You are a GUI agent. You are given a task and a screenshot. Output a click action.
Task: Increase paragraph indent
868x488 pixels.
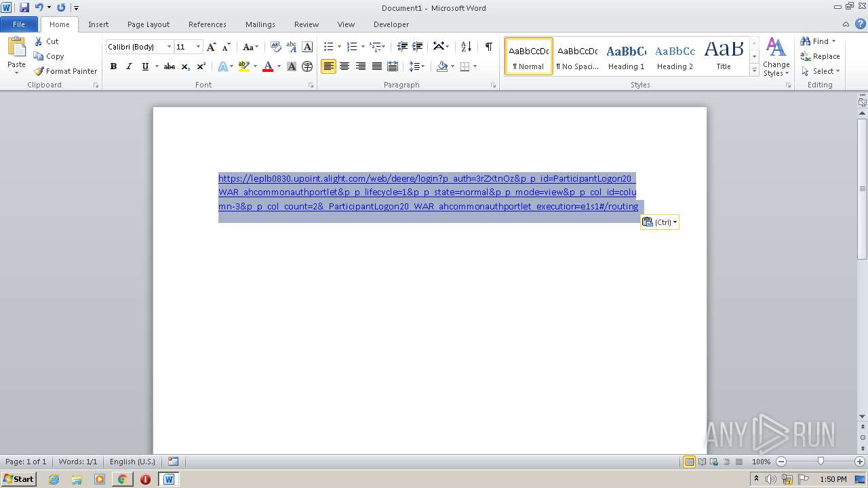[x=418, y=47]
